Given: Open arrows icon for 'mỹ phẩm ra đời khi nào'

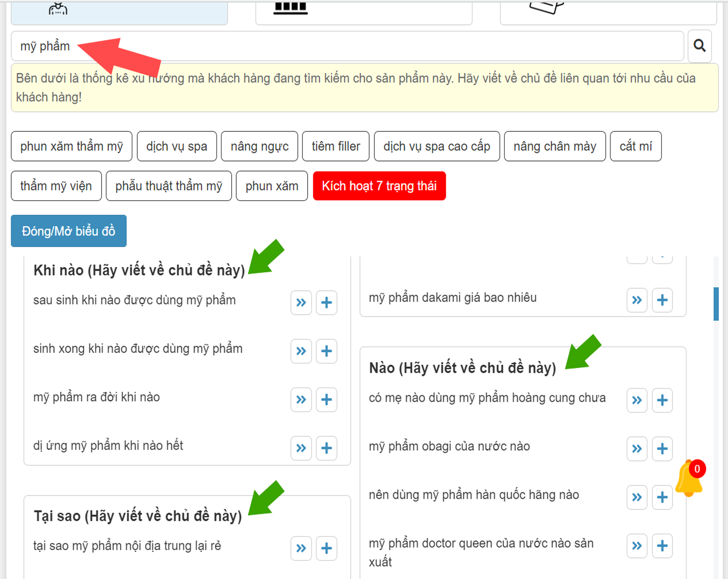Looking at the screenshot, I should point(301,400).
